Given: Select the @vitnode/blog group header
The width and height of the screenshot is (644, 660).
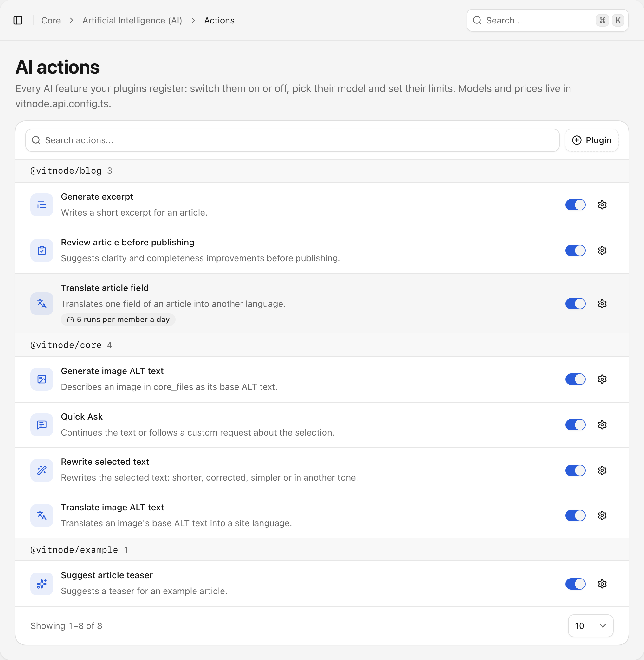Looking at the screenshot, I should (x=322, y=171).
